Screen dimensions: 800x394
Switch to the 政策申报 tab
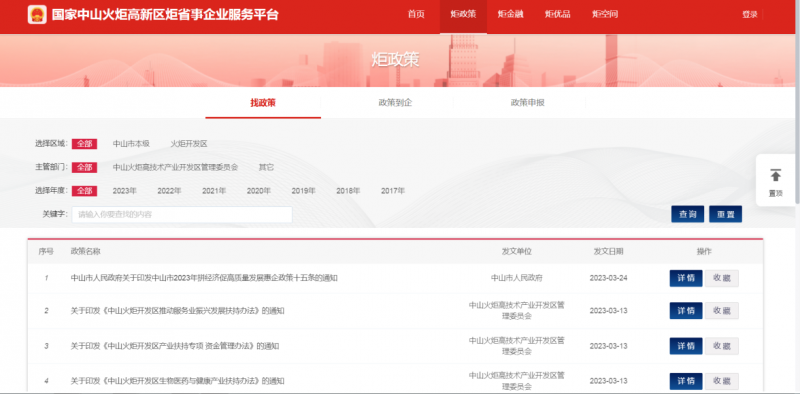[528, 103]
